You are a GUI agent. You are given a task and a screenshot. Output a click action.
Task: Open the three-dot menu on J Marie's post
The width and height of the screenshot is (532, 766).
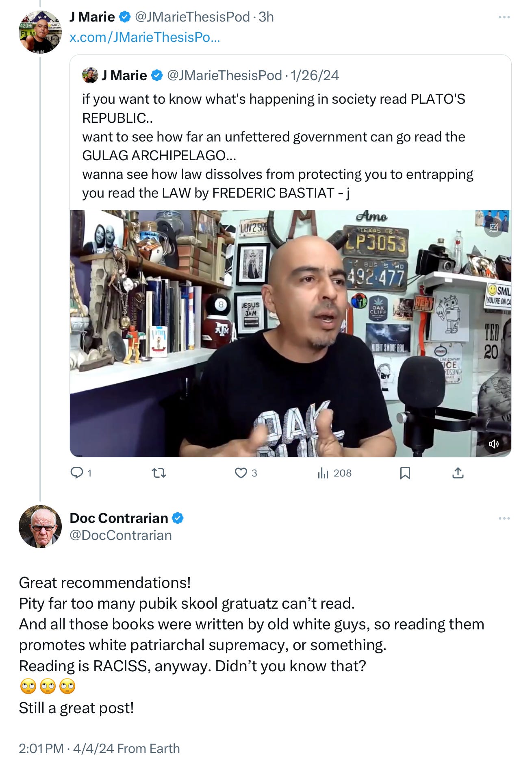504,17
